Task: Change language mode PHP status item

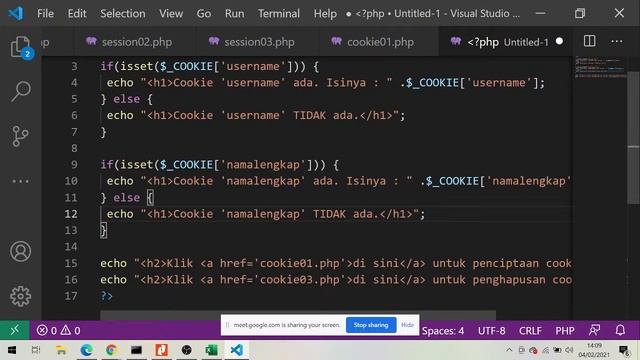Action: [x=565, y=331]
